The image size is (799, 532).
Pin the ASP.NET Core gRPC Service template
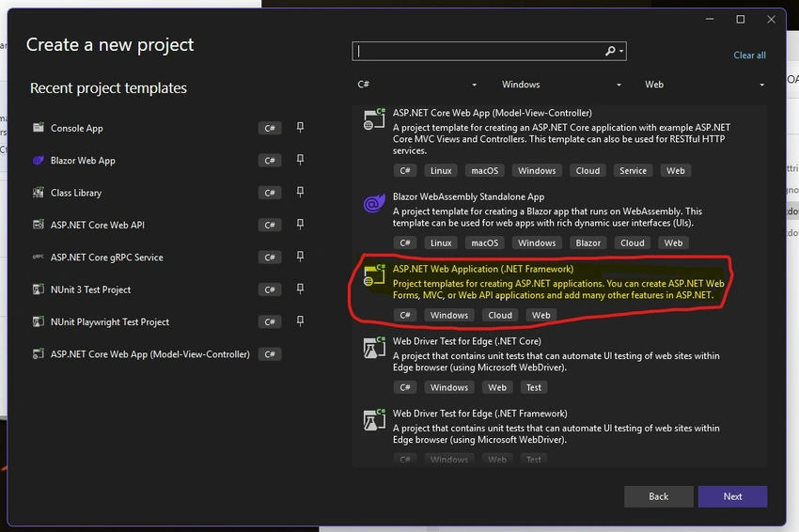300,257
